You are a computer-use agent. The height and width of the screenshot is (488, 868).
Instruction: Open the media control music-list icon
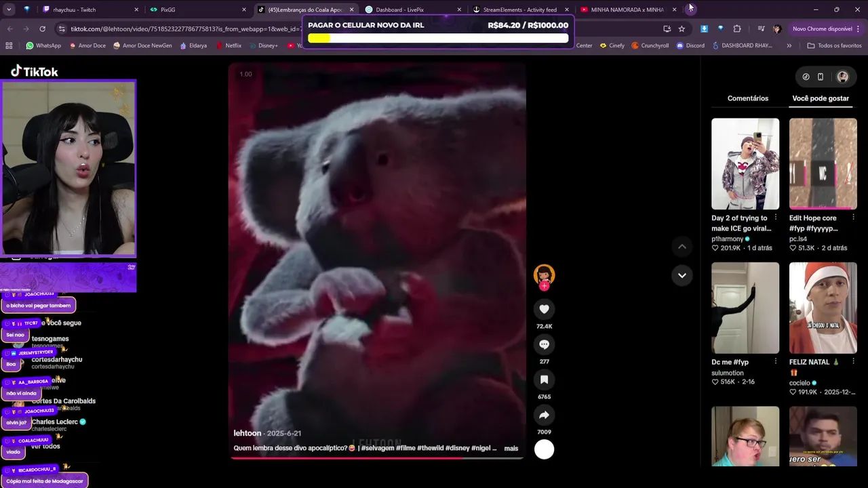tap(761, 28)
